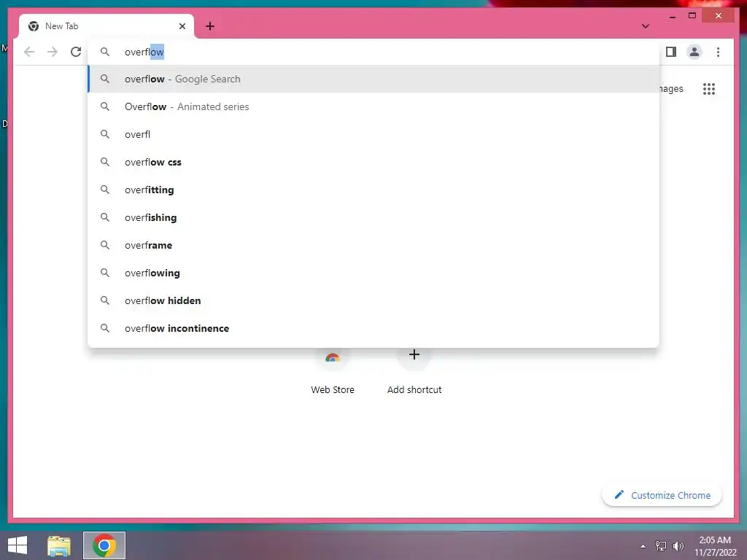Go forward using the forward arrow

pos(53,52)
